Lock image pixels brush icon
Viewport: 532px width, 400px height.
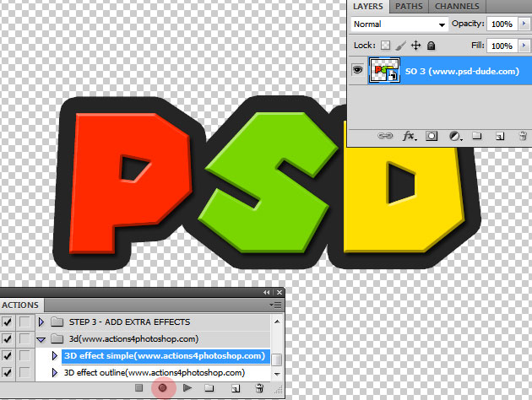[x=401, y=45]
